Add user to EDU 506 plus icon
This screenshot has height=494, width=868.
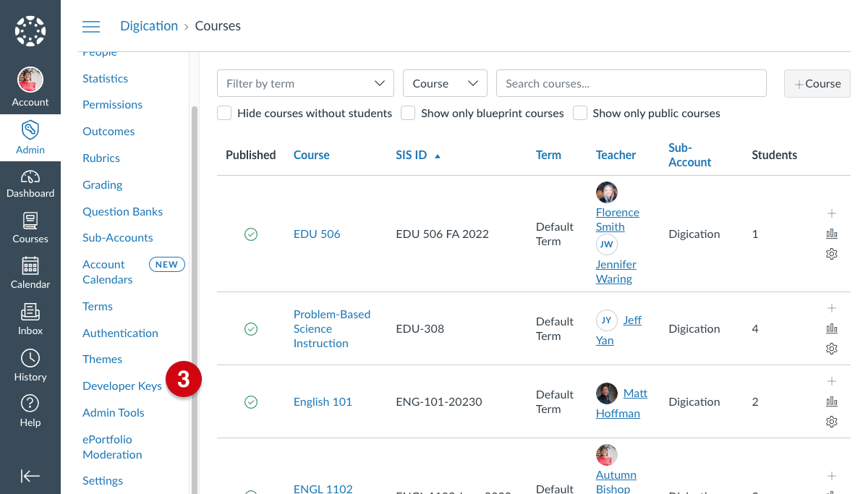[832, 213]
